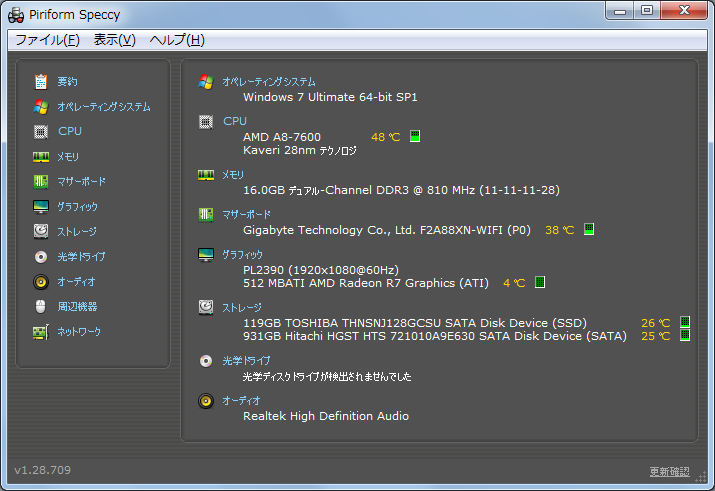Click the 更新確認 update check link
The width and height of the screenshot is (715, 491).
click(669, 471)
